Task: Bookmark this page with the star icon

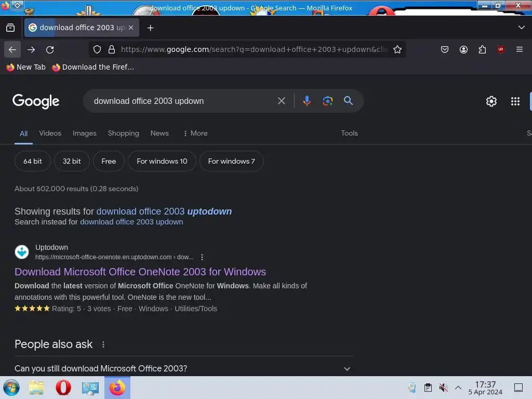Action: [397, 49]
